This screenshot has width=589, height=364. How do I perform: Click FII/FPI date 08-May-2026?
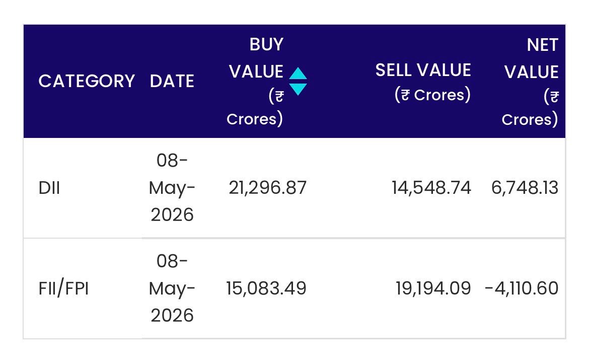tap(172, 288)
